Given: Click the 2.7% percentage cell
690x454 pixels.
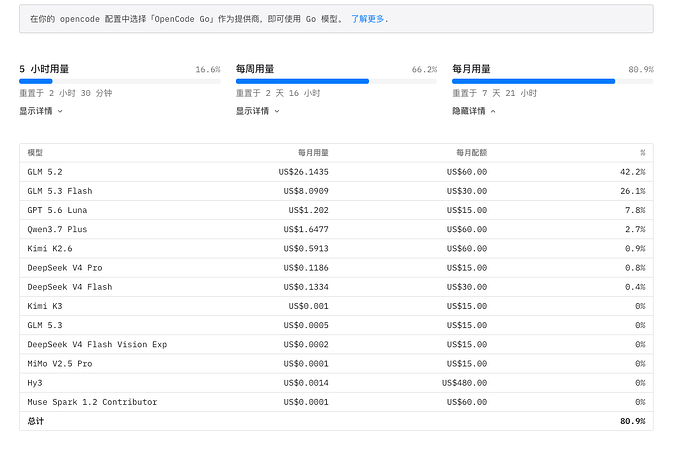Looking at the screenshot, I should pos(635,229).
